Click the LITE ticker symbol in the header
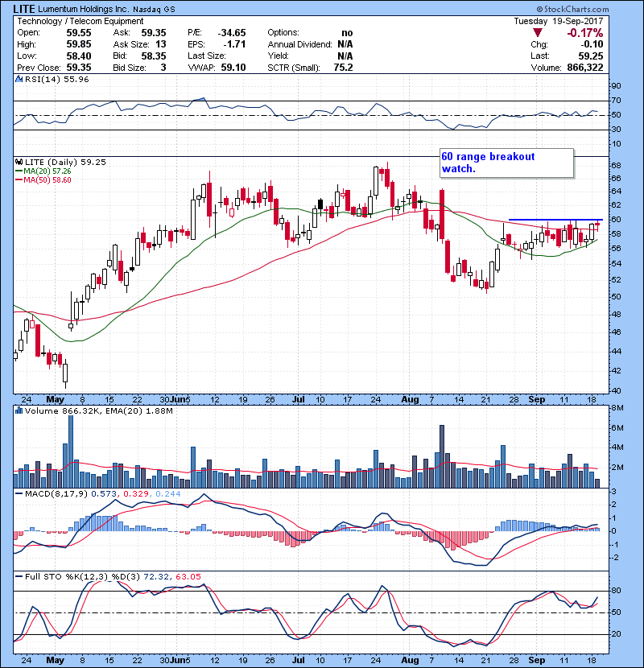 24,9
